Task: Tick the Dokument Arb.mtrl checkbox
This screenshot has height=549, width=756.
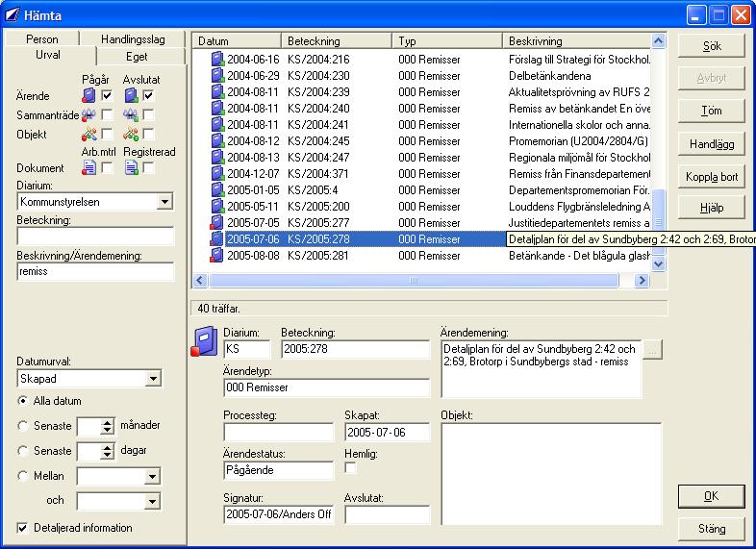Action: (x=107, y=167)
